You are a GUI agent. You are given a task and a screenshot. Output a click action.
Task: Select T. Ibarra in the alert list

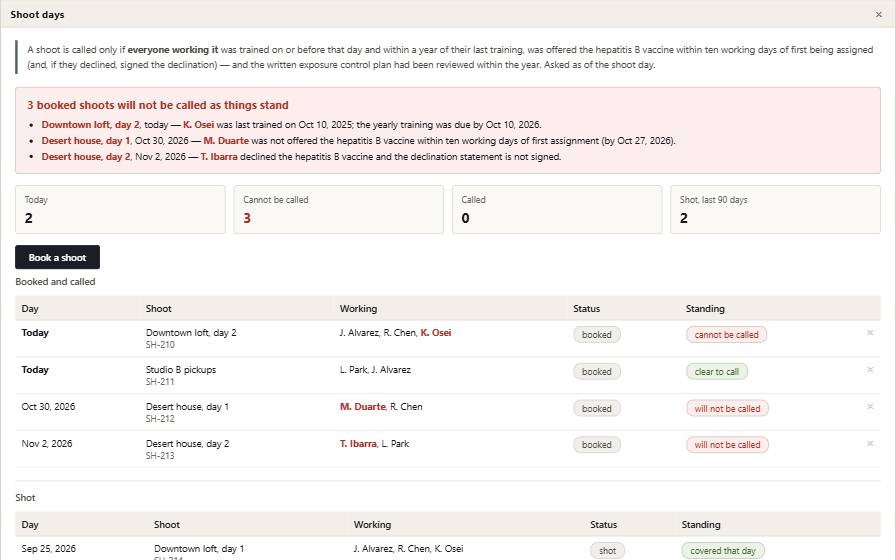click(x=219, y=157)
